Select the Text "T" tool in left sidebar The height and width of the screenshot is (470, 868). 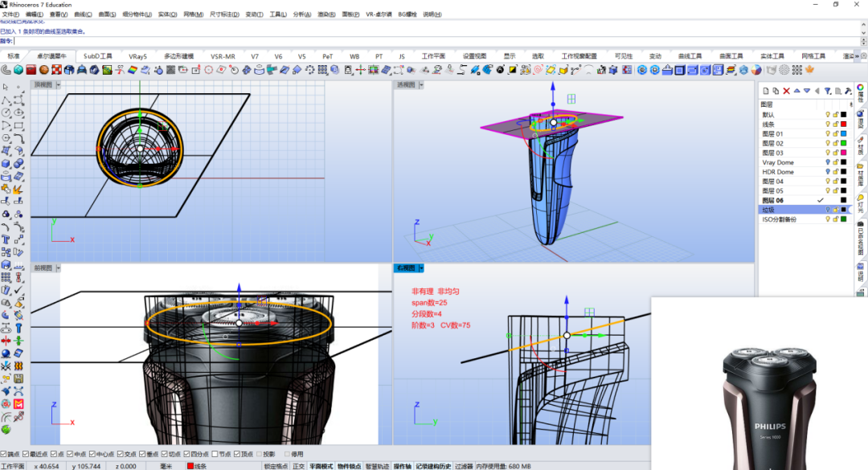point(6,239)
